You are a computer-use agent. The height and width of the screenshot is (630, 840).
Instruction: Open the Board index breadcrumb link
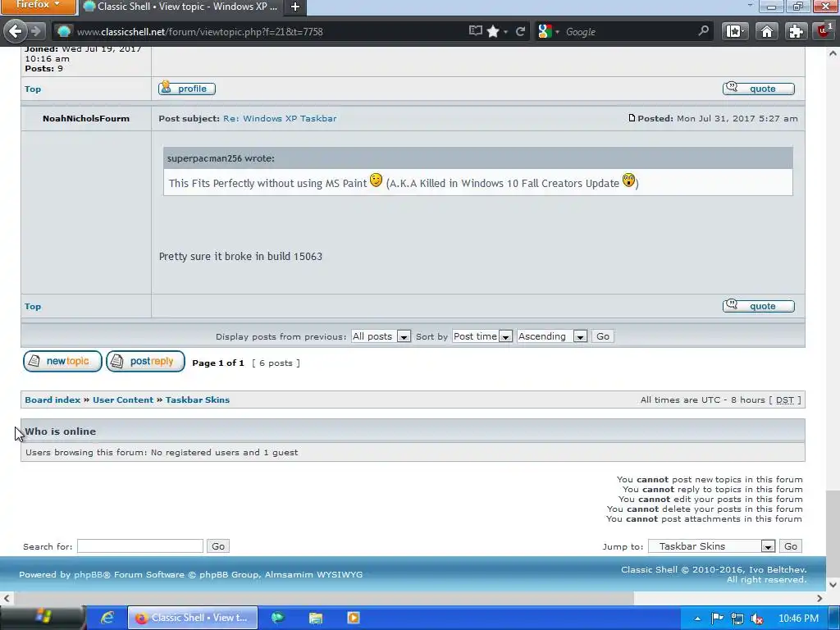click(x=52, y=399)
